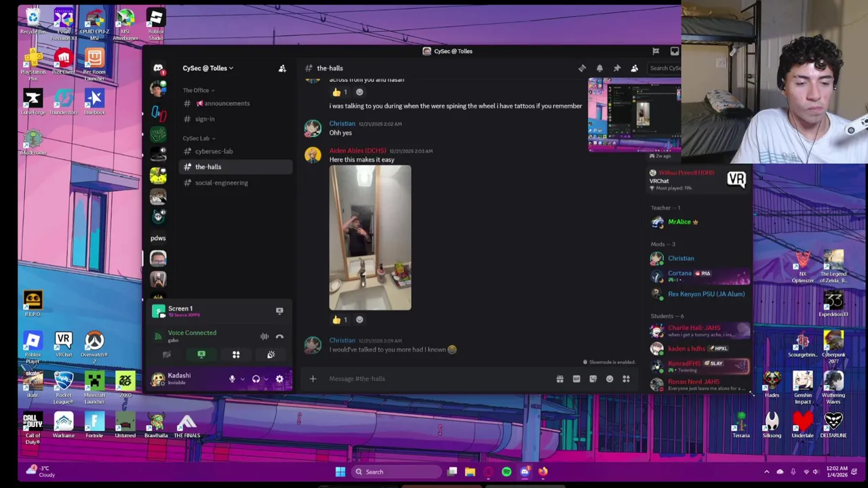Show pinned messages pin icon

coord(617,68)
